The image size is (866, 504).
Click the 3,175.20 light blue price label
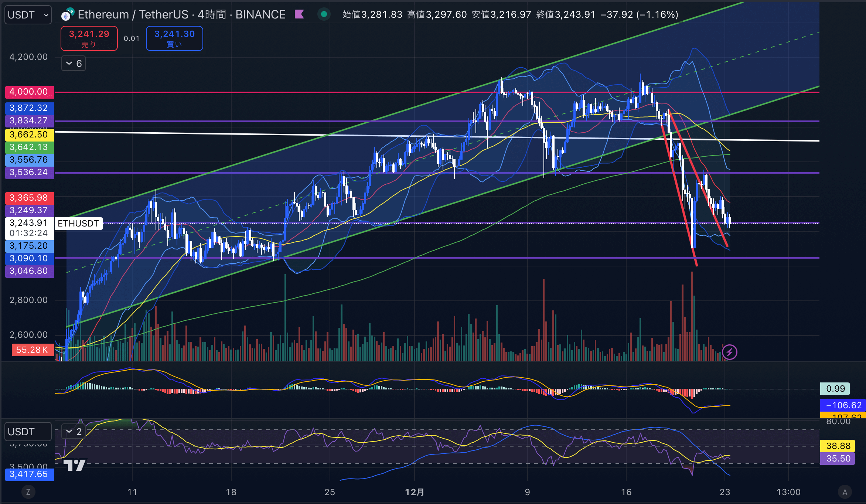29,246
